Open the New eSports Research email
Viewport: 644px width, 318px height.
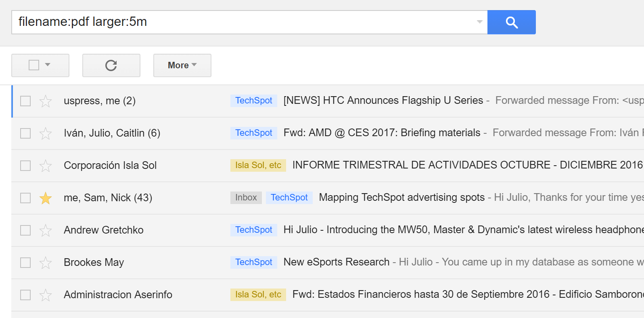pyautogui.click(x=337, y=262)
